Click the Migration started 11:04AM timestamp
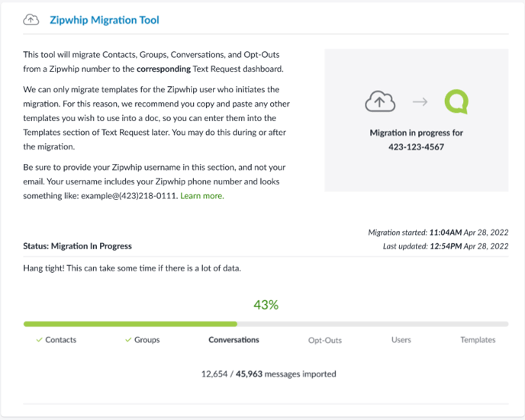525x420 pixels. click(438, 232)
